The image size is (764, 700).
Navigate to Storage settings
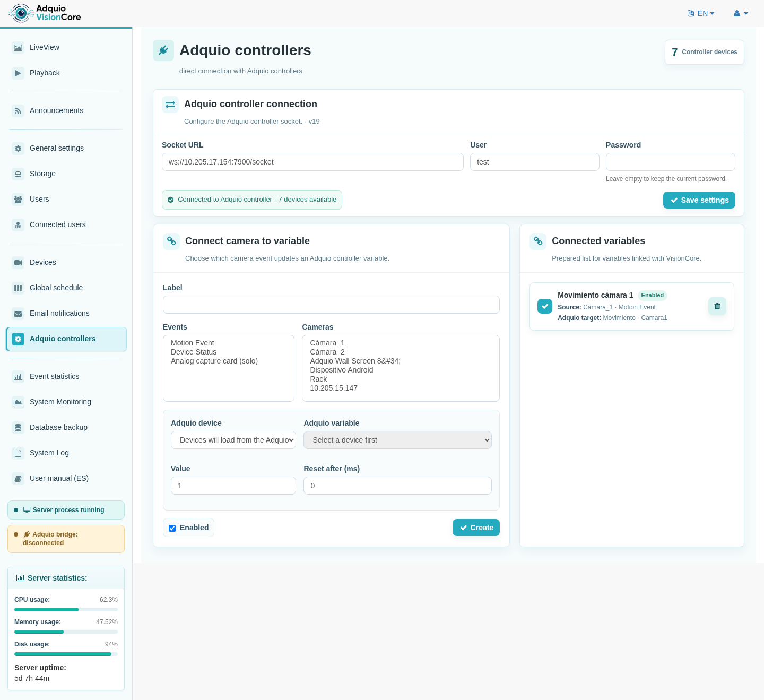coord(66,174)
